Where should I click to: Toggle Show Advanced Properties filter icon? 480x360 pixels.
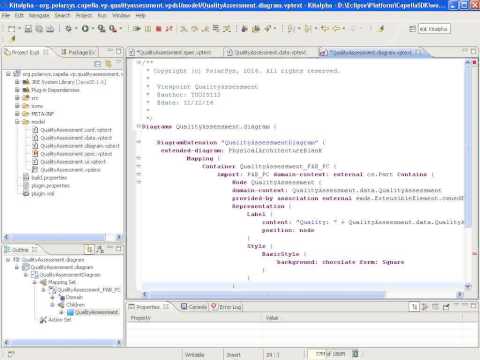click(x=425, y=307)
